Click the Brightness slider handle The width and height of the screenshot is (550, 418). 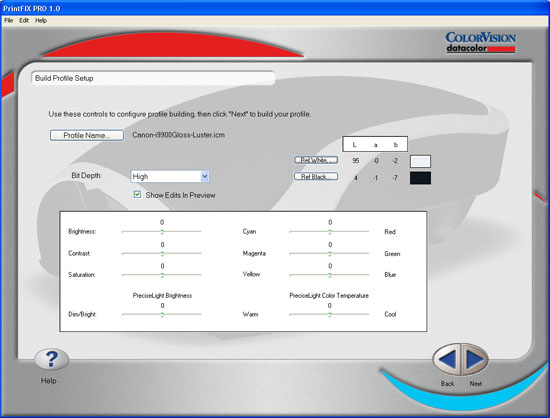(x=162, y=232)
